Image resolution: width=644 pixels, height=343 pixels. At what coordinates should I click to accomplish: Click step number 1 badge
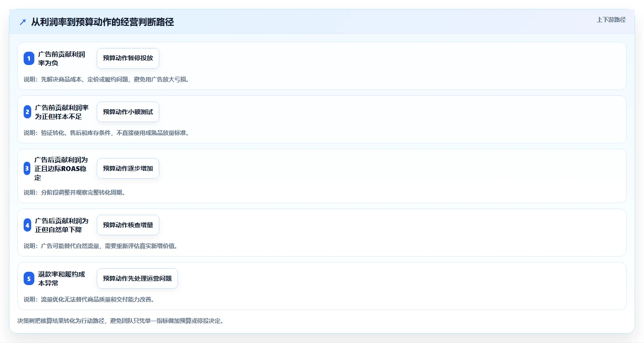(x=29, y=58)
